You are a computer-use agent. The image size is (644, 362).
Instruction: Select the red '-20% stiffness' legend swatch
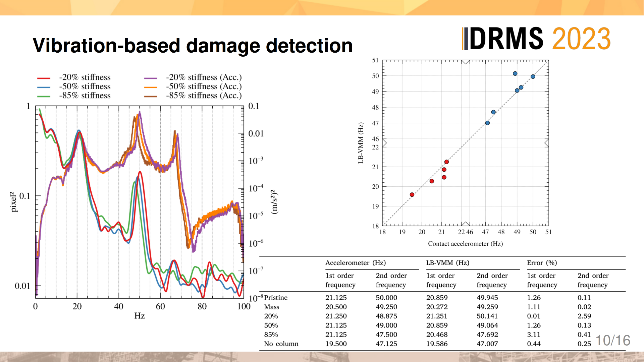click(44, 78)
